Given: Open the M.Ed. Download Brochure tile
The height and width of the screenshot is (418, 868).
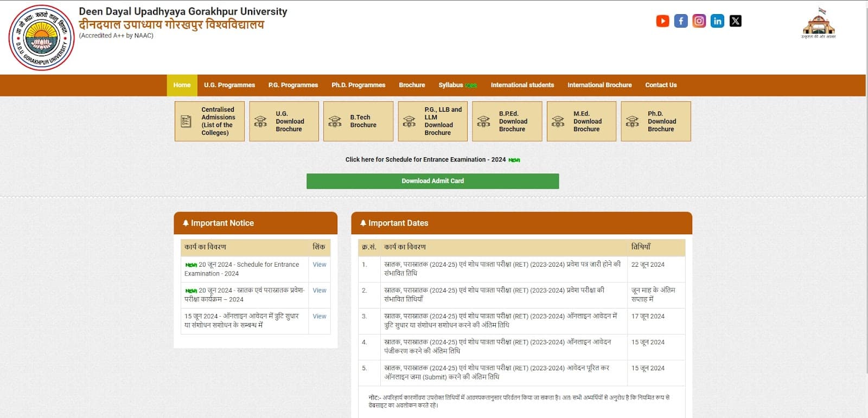Looking at the screenshot, I should click(582, 121).
